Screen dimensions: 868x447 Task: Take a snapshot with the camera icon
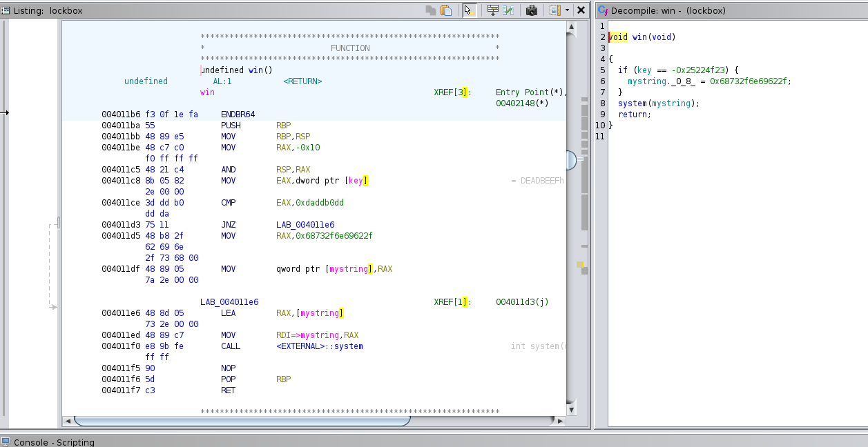tap(532, 10)
